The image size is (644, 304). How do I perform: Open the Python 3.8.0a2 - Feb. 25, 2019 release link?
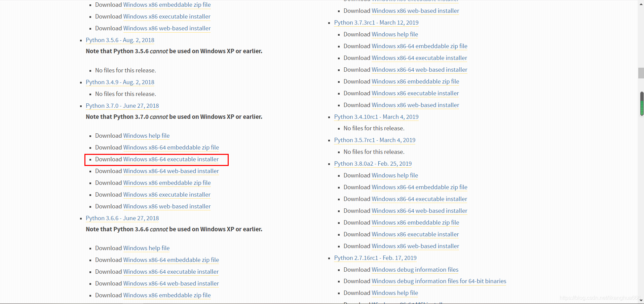tap(373, 164)
